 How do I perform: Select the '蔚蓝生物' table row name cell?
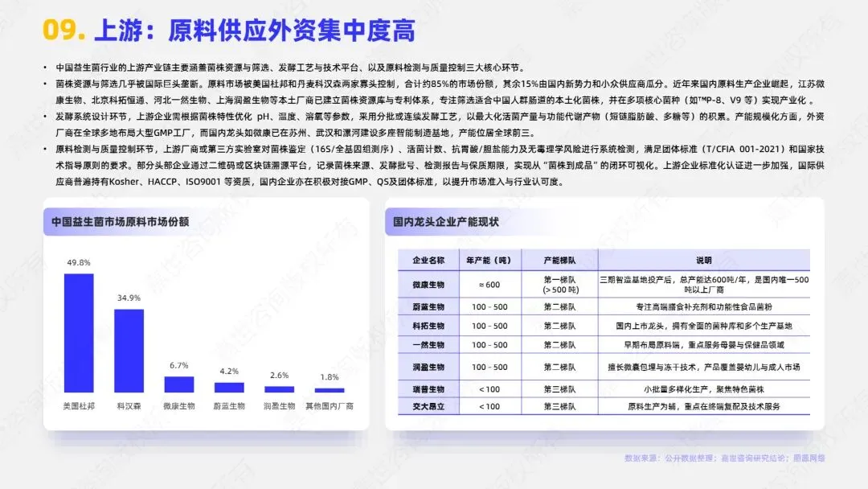tap(428, 306)
